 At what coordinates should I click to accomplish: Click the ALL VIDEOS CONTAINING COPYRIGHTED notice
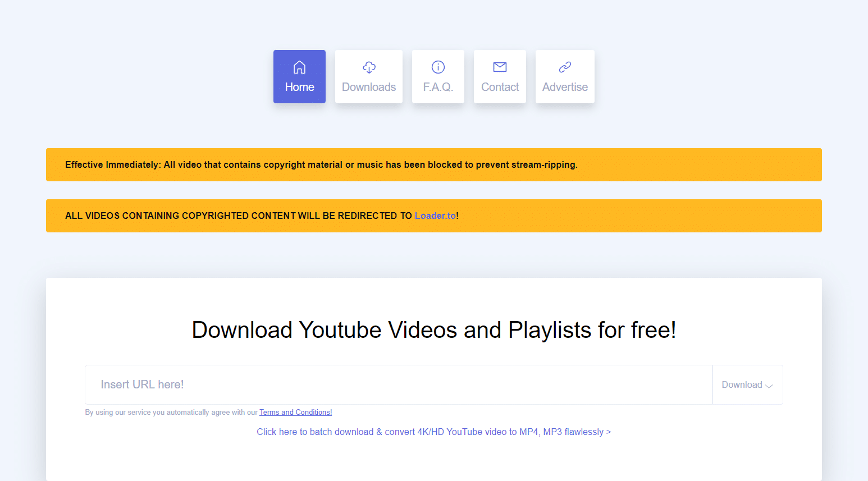(x=434, y=216)
